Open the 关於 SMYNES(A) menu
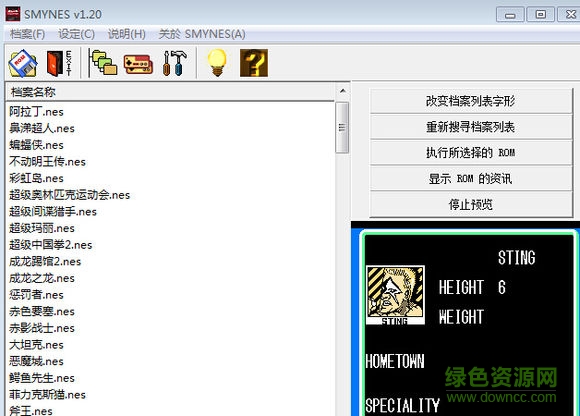This screenshot has width=580, height=416. click(x=202, y=34)
